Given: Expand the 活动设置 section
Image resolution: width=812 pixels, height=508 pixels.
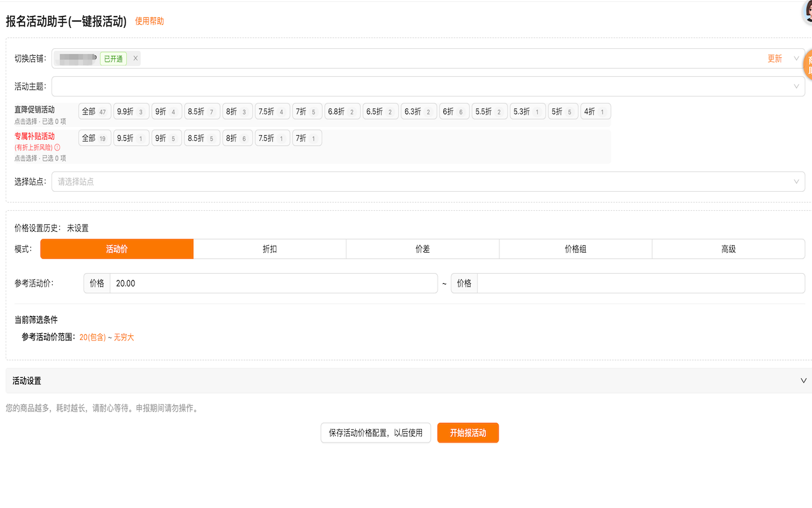Looking at the screenshot, I should [x=409, y=381].
